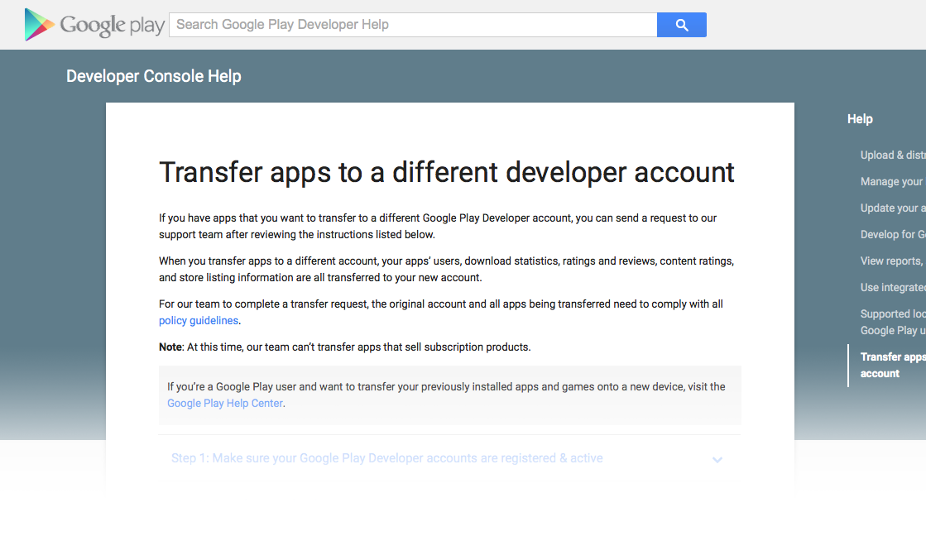Click the blue search magnifier button

coord(682,25)
